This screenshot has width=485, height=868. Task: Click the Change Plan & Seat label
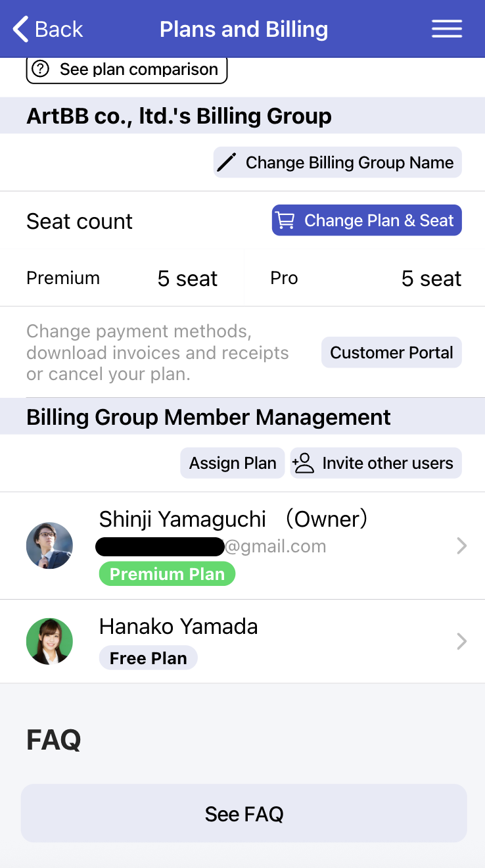[379, 220]
